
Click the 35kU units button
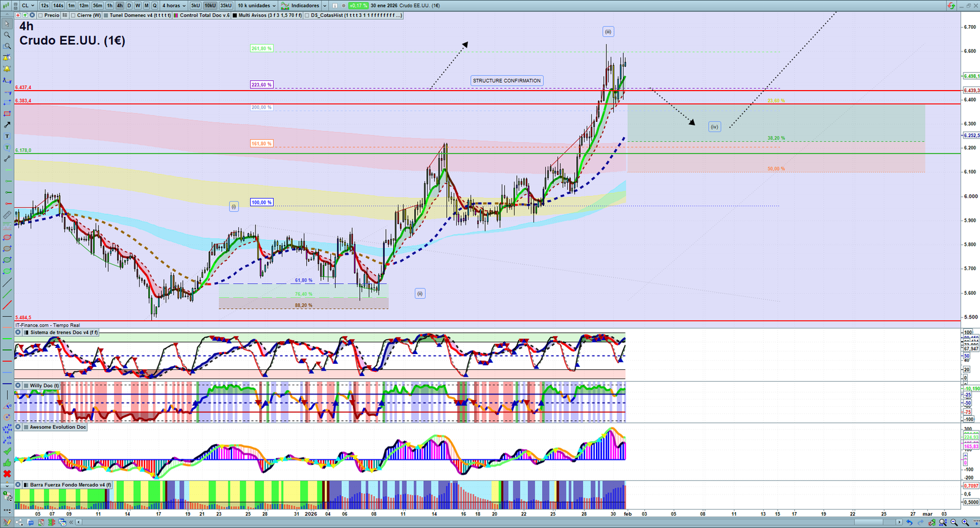(x=226, y=6)
